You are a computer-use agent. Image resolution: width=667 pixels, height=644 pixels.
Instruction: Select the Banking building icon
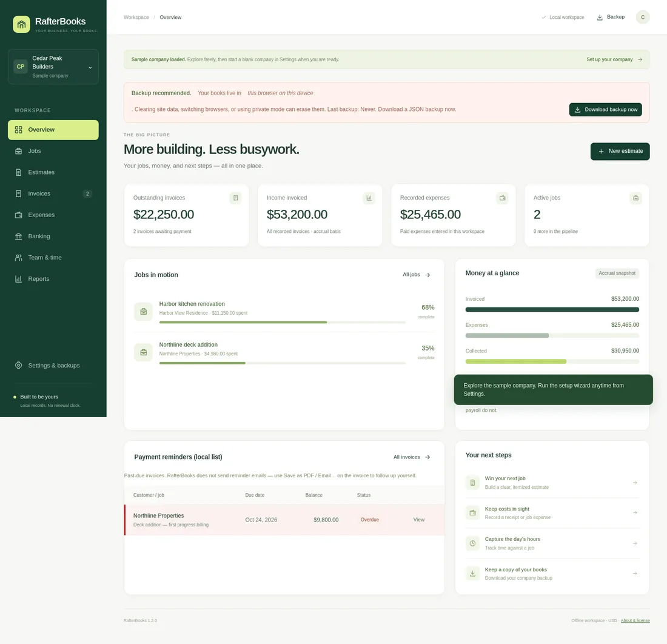click(18, 236)
